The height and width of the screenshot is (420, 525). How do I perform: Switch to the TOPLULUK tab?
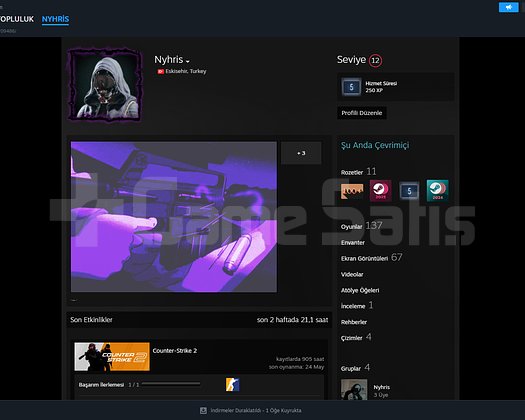tap(16, 19)
